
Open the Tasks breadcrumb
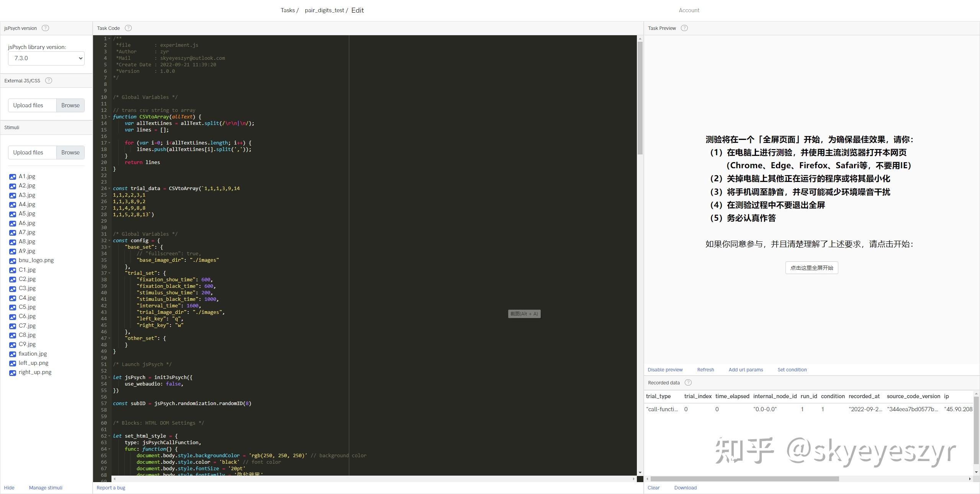pos(287,10)
